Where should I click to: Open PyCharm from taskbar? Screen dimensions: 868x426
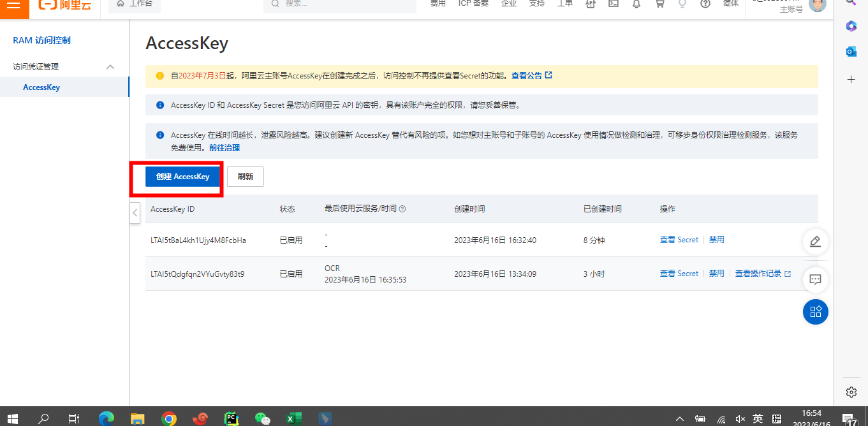click(x=232, y=418)
